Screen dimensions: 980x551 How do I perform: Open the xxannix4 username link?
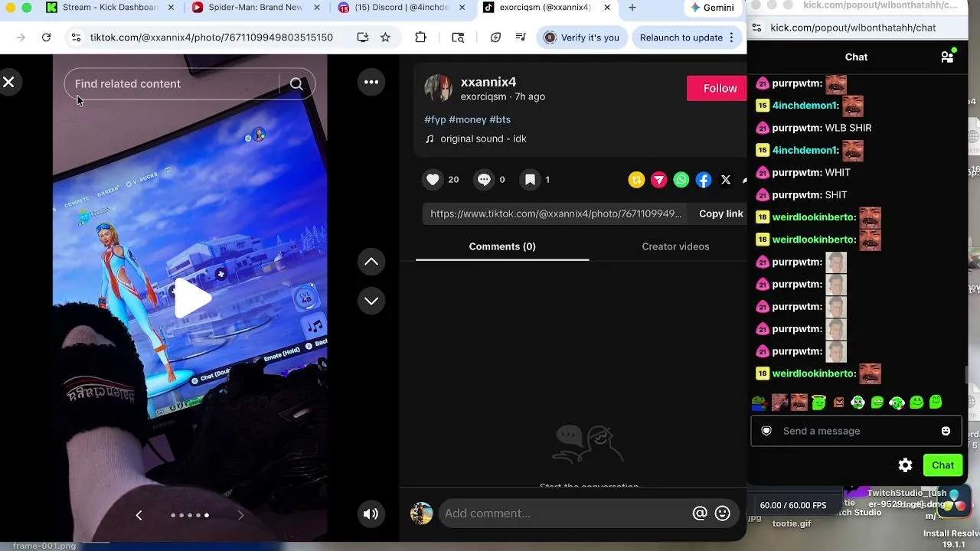pyautogui.click(x=488, y=82)
